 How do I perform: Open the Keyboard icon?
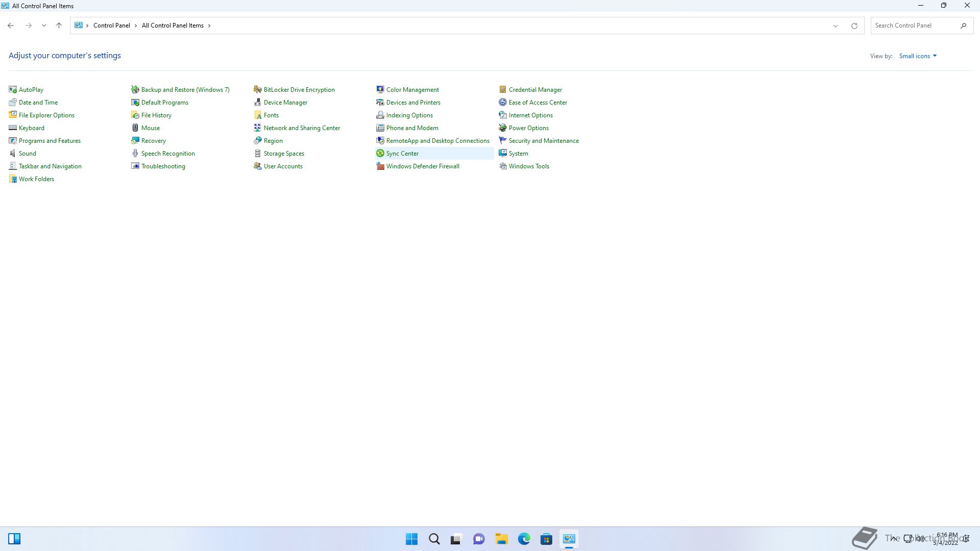(x=13, y=128)
